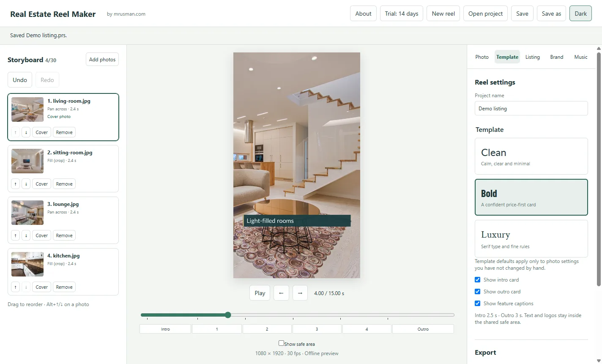Move lounge.jpg up using the up arrow
Image resolution: width=602 pixels, height=364 pixels.
tap(16, 235)
